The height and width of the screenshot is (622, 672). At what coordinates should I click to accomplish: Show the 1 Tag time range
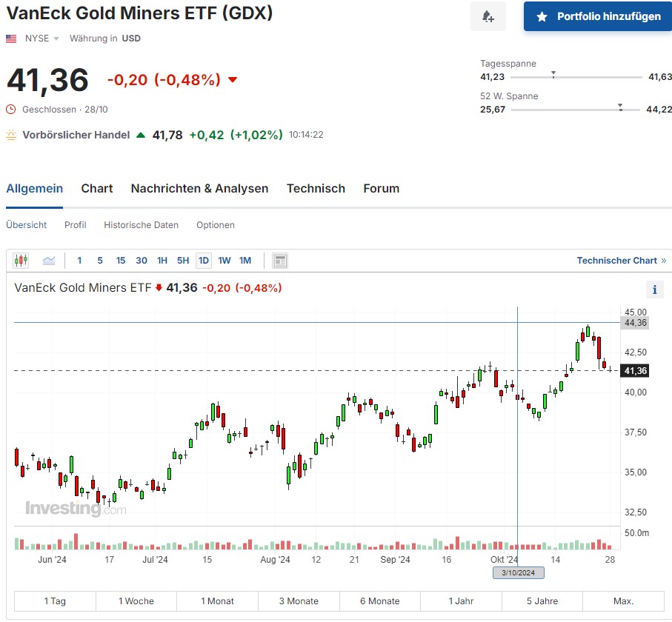coord(55,601)
